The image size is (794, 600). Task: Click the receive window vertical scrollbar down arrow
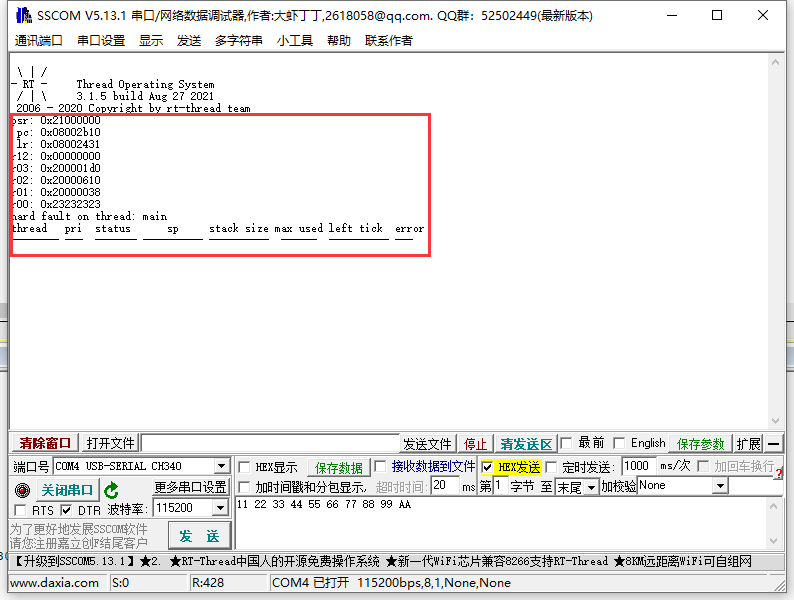[775, 423]
